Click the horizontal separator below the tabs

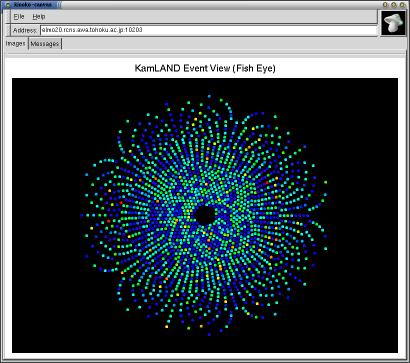(x=205, y=55)
